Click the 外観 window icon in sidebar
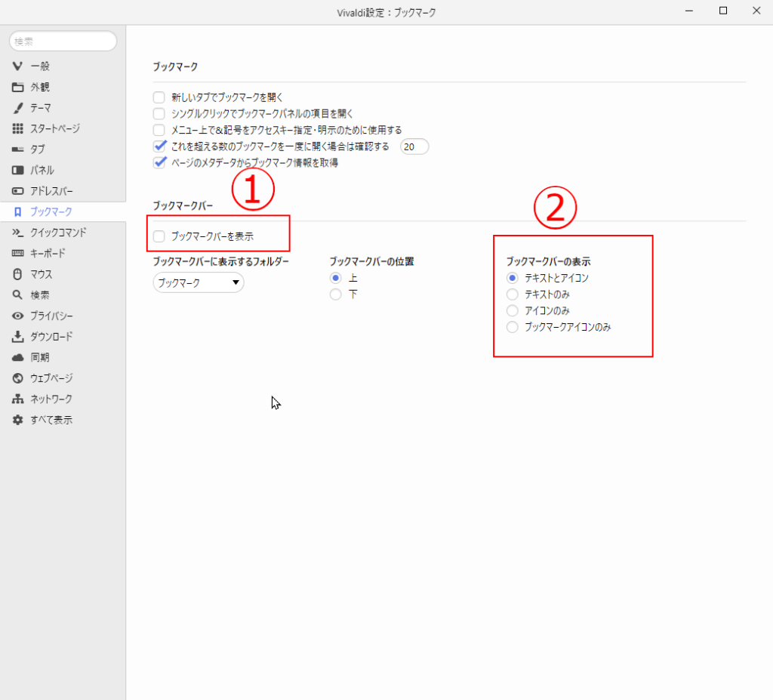 [17, 88]
